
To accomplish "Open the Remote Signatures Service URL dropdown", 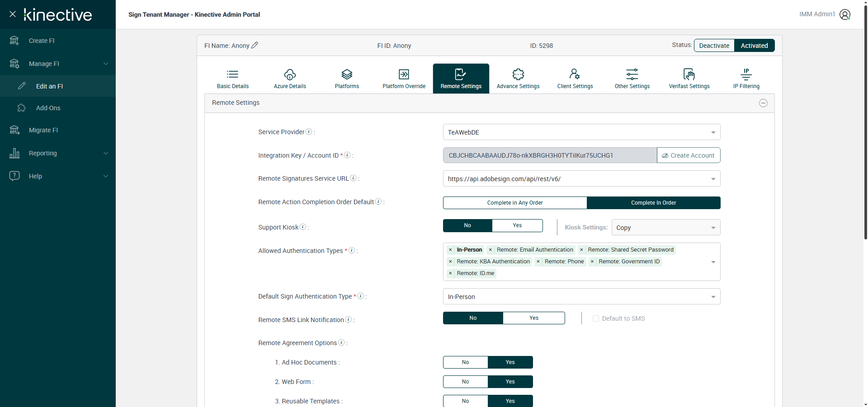I will tap(581, 179).
